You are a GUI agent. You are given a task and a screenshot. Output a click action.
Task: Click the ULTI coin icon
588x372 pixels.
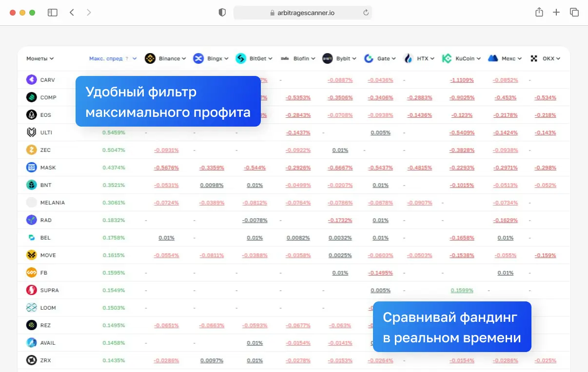pyautogui.click(x=31, y=132)
